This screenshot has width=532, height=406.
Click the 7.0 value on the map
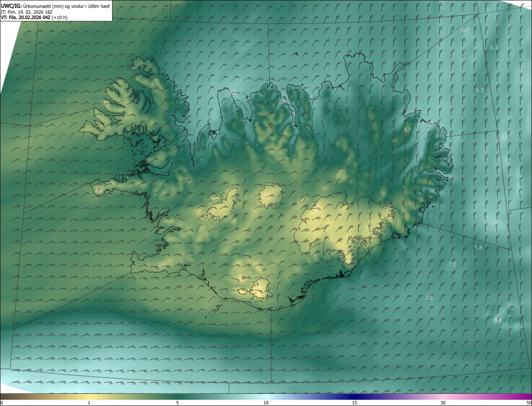point(429,298)
